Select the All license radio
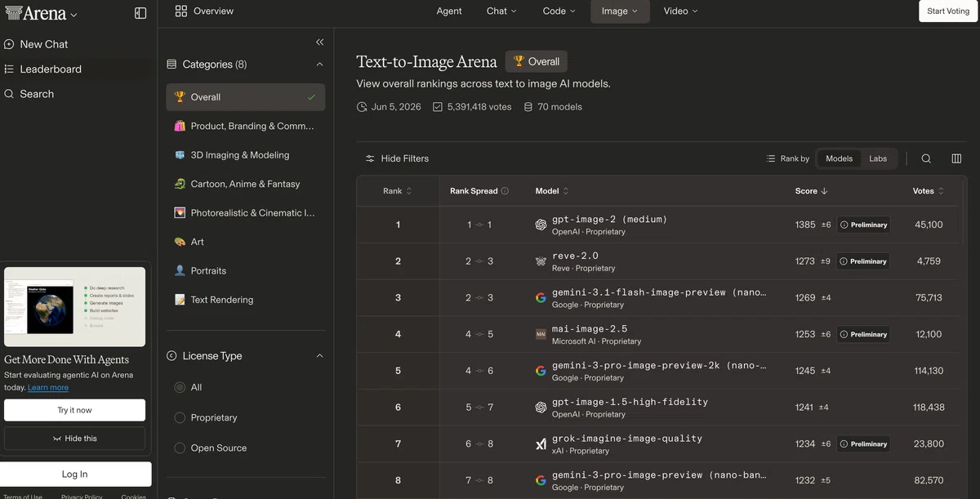980x499 pixels. pos(180,387)
